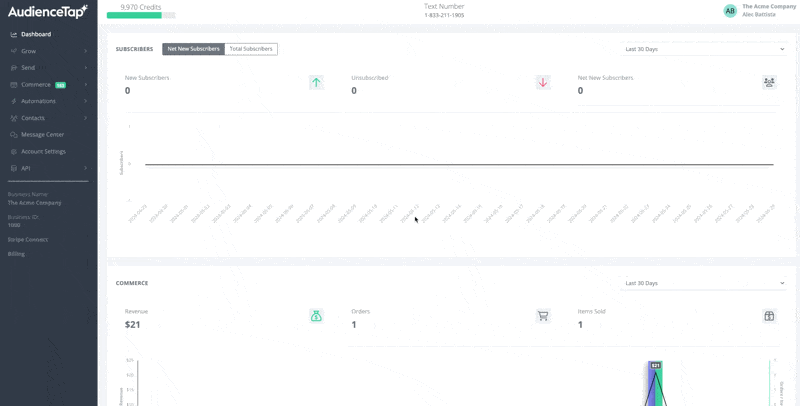Click the AudienceTap logo

point(47,11)
